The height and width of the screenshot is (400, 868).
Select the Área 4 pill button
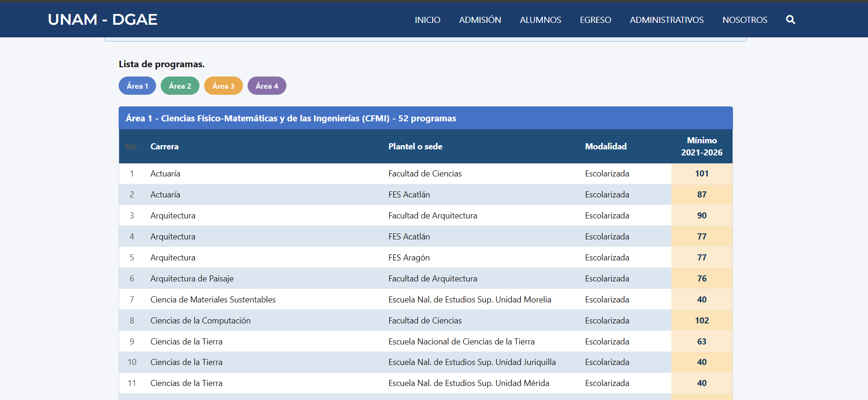click(267, 86)
